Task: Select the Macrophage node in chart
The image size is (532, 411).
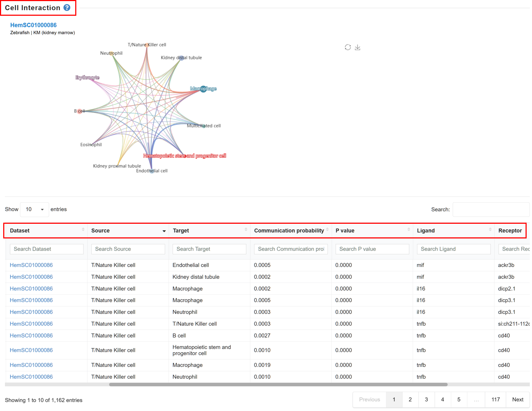Action: (203, 89)
